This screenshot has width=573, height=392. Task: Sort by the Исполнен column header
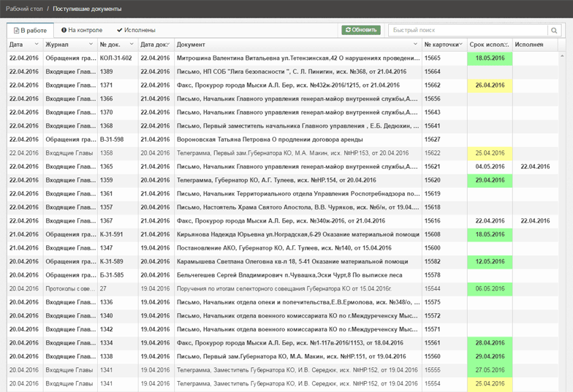pyautogui.click(x=535, y=45)
